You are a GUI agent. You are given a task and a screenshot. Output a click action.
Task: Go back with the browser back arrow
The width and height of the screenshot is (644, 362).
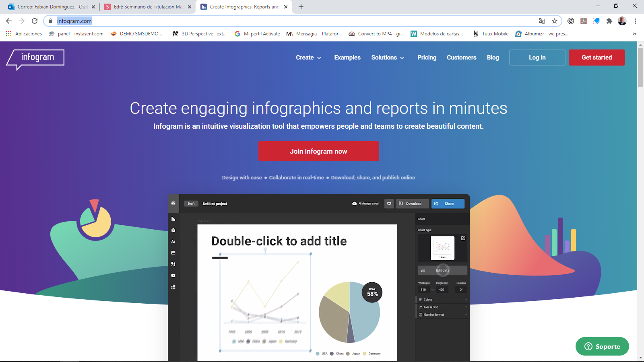pyautogui.click(x=9, y=21)
